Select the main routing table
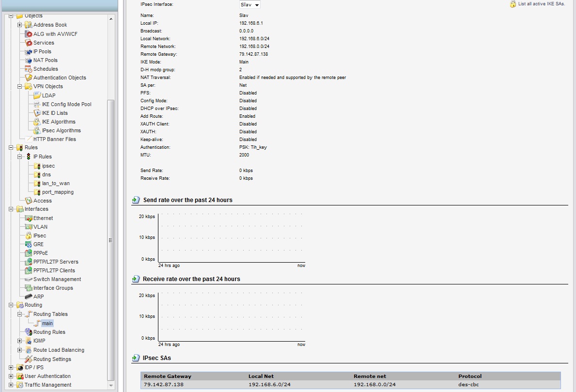 (47, 323)
